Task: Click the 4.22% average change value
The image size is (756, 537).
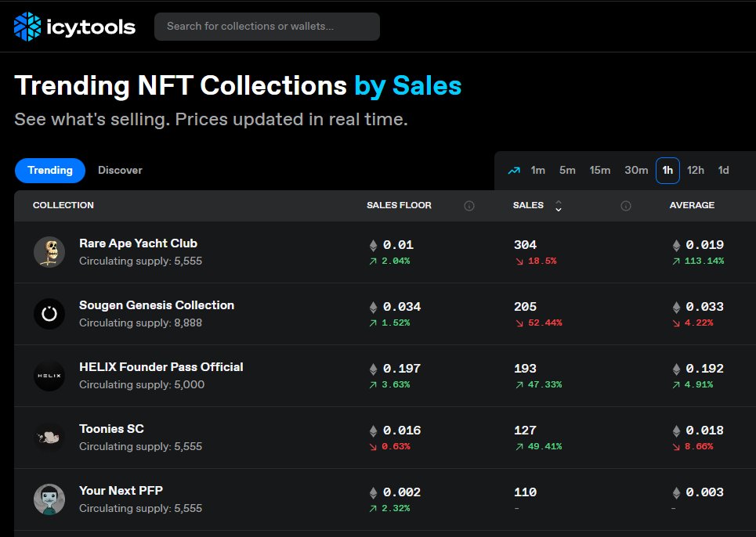Action: pos(699,323)
